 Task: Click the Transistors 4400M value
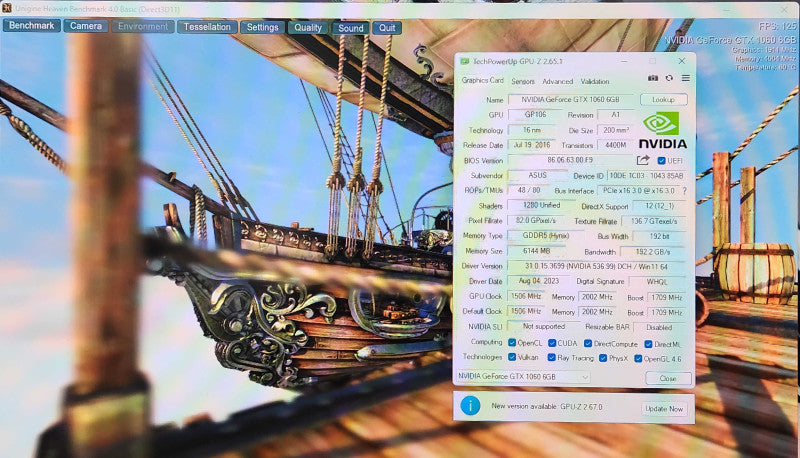click(x=615, y=145)
